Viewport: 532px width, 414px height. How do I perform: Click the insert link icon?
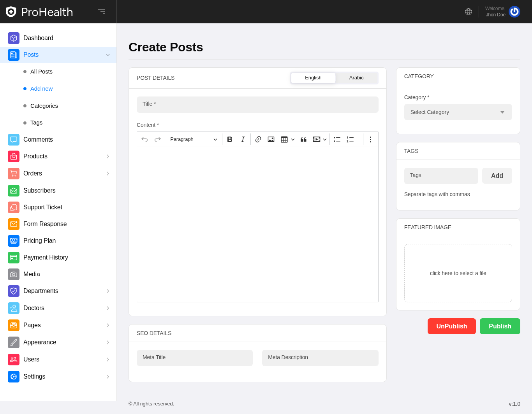click(258, 139)
